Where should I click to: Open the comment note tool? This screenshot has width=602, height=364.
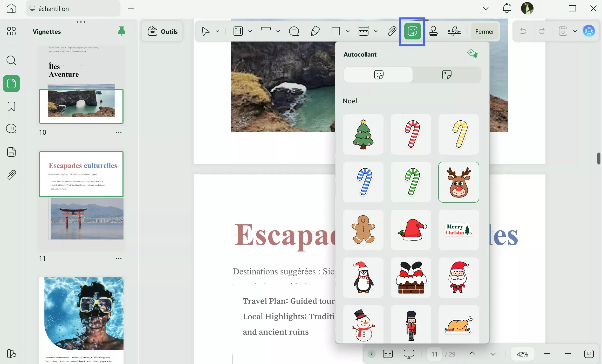294,31
